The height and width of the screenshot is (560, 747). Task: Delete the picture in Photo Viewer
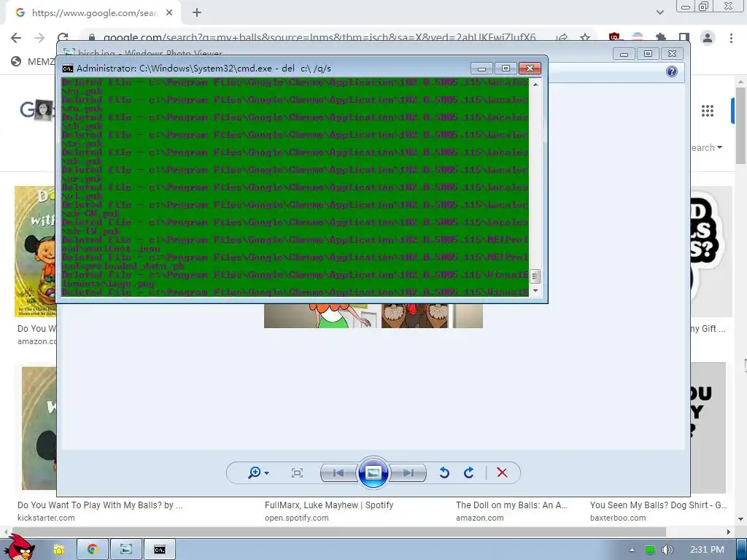[502, 472]
